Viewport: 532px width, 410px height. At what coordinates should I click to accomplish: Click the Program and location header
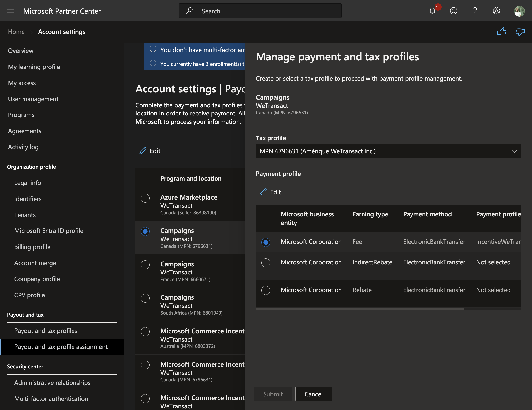pyautogui.click(x=191, y=178)
